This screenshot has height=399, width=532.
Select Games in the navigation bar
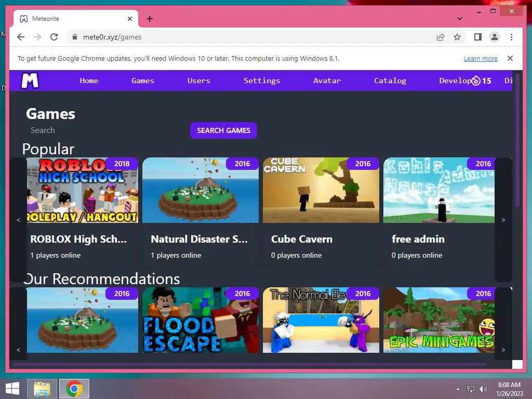(142, 81)
